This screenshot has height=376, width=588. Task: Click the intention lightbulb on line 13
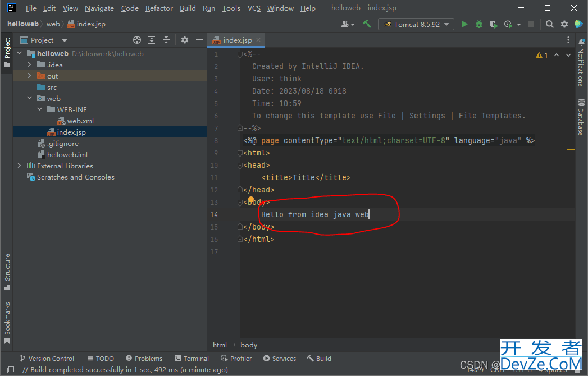tap(251, 200)
